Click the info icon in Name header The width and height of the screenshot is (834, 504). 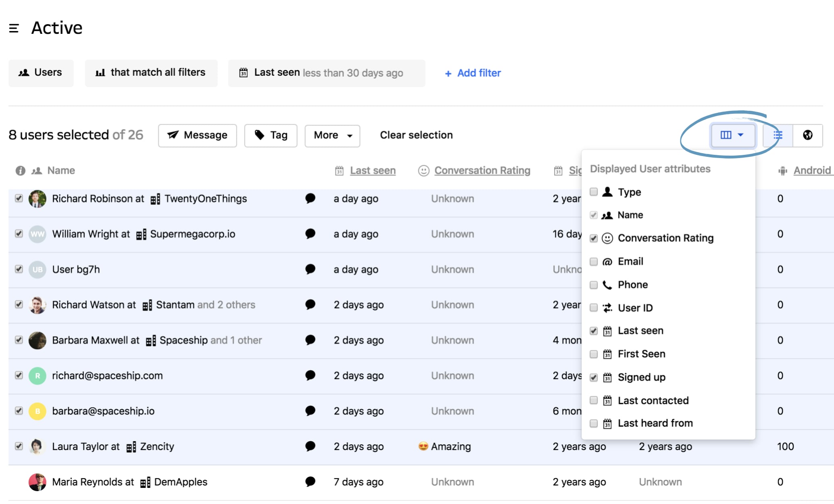click(x=20, y=171)
